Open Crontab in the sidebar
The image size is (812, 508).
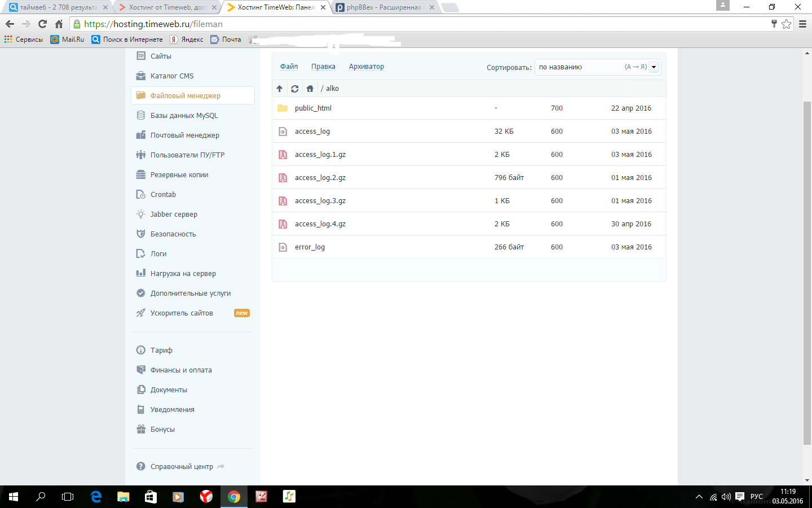point(163,195)
